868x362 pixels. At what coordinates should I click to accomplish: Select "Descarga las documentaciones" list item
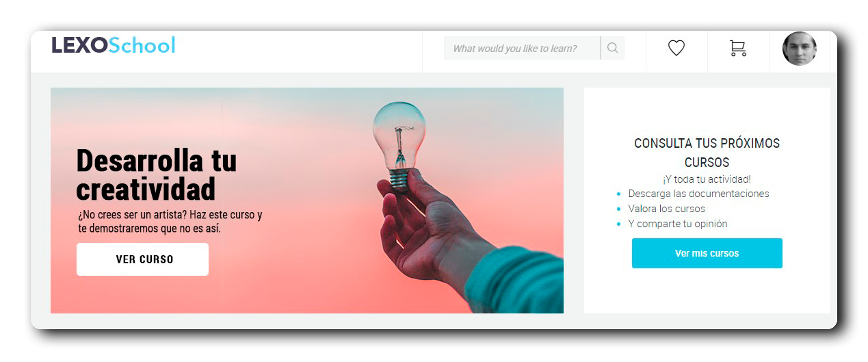(x=698, y=194)
